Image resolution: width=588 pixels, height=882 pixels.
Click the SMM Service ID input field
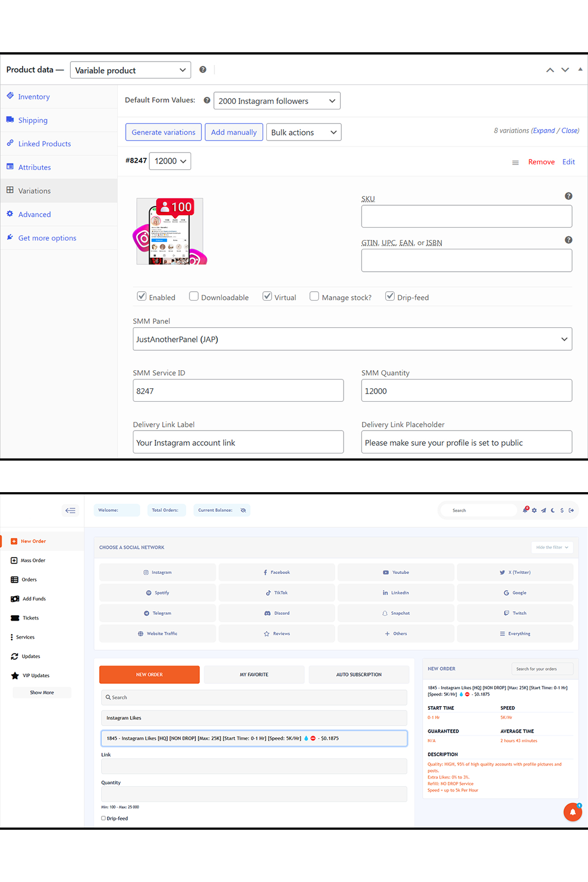[x=238, y=391]
